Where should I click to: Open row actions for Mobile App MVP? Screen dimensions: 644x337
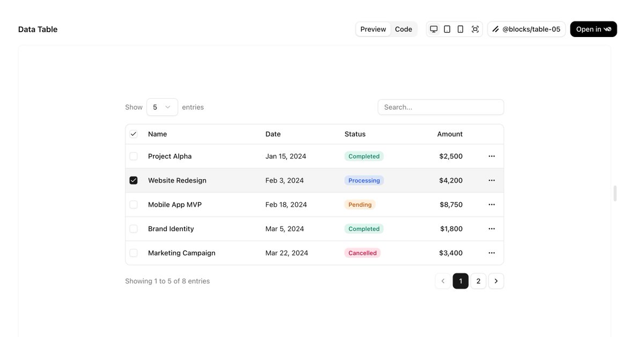[492, 204]
